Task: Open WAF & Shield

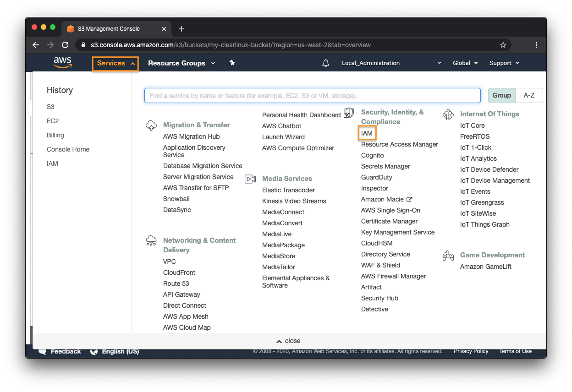Action: point(380,265)
